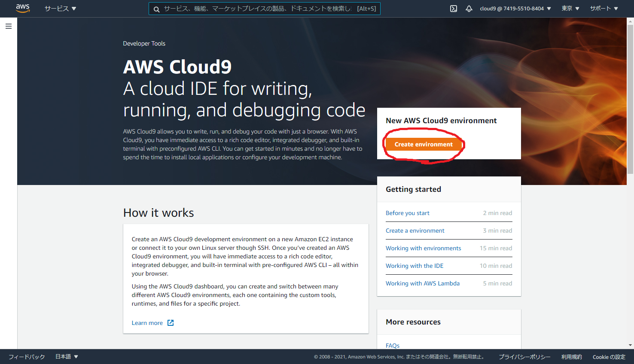
Task: Launch the CloudShell terminal icon
Action: (x=454, y=9)
